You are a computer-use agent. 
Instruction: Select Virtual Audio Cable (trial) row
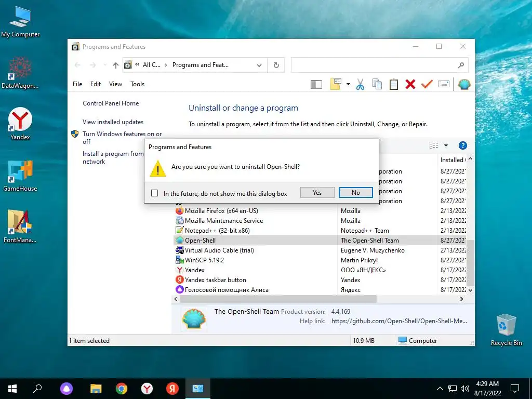pyautogui.click(x=321, y=250)
